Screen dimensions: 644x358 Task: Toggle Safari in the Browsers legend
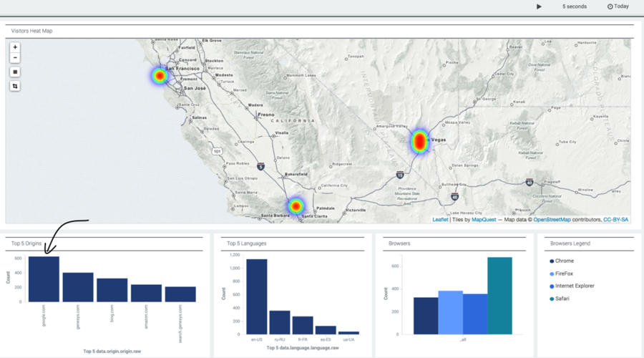560,299
